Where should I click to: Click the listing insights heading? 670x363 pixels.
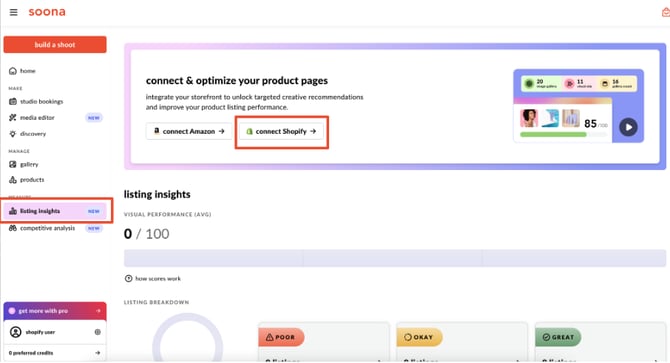pos(157,194)
